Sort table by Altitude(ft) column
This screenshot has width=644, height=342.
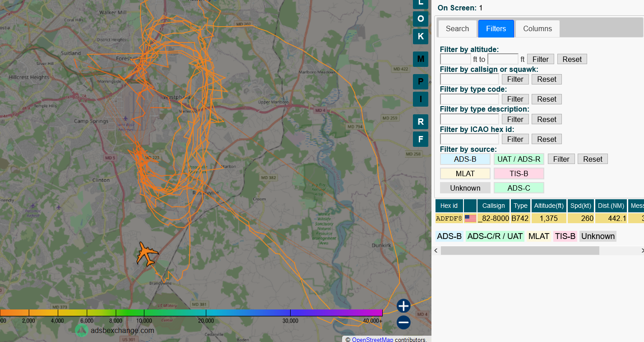click(549, 206)
